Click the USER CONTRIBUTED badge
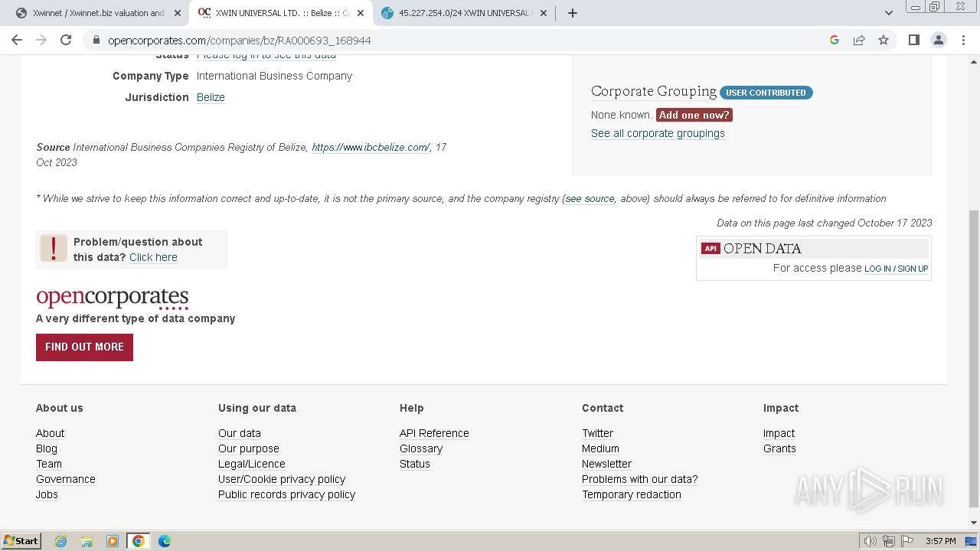 pos(766,93)
